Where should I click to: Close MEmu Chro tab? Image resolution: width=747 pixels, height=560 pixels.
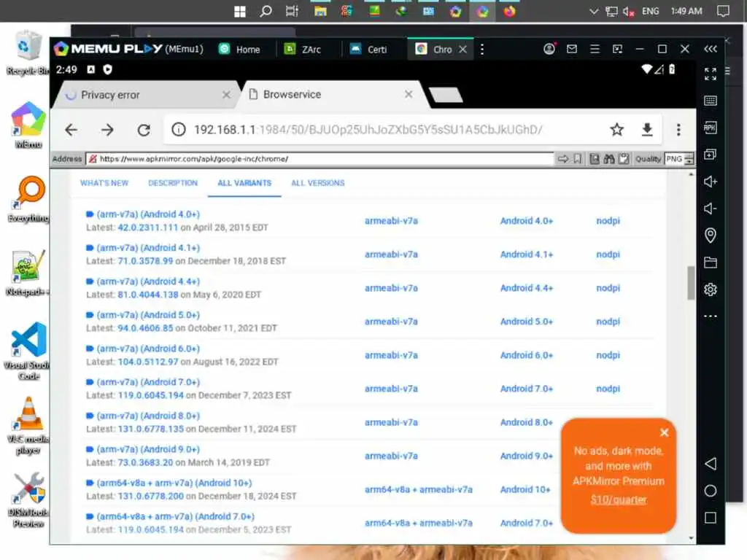[462, 49]
